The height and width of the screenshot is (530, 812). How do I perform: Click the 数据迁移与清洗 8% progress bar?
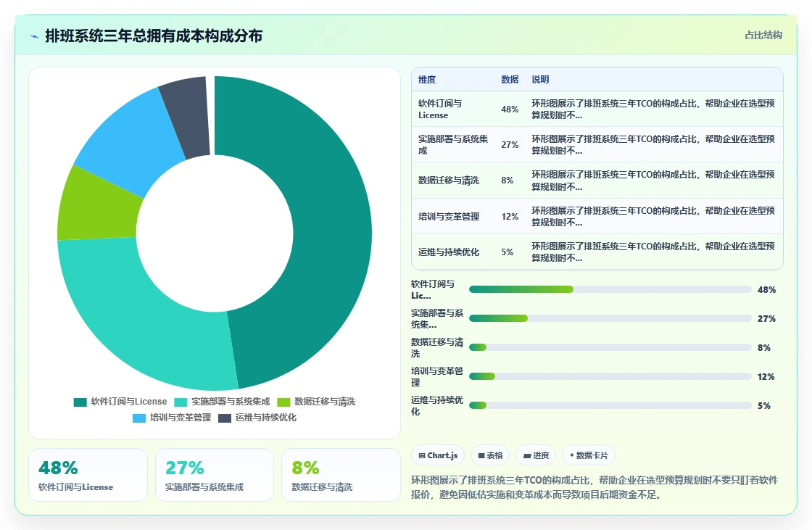tap(610, 347)
